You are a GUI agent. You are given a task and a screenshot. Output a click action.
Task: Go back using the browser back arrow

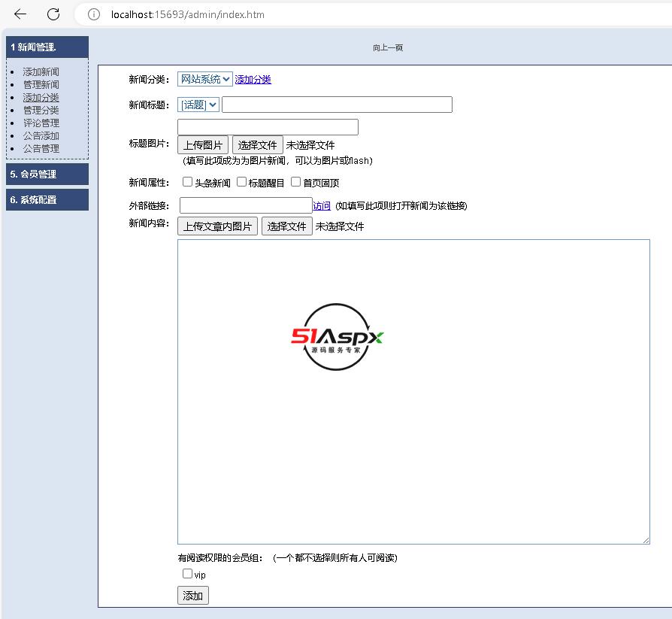click(x=20, y=14)
